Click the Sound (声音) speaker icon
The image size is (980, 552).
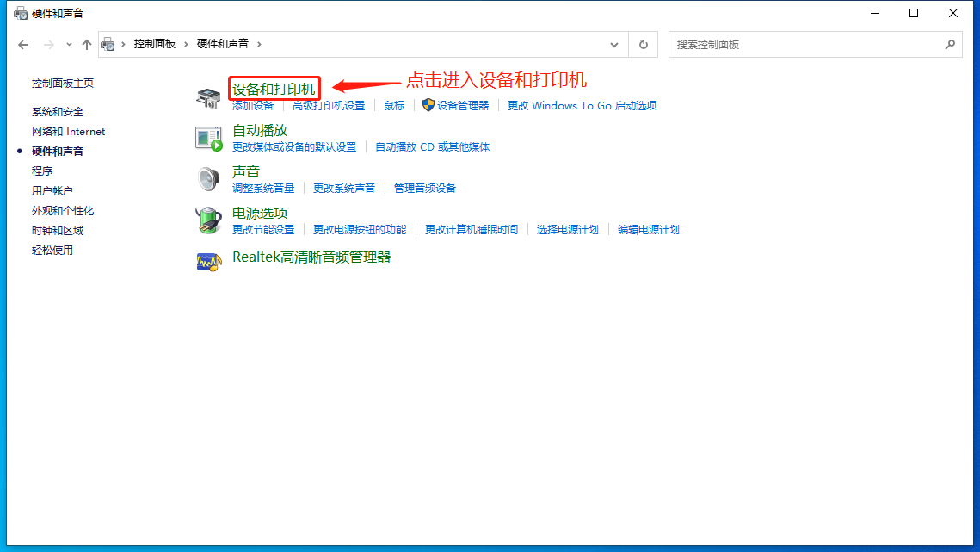tap(208, 179)
